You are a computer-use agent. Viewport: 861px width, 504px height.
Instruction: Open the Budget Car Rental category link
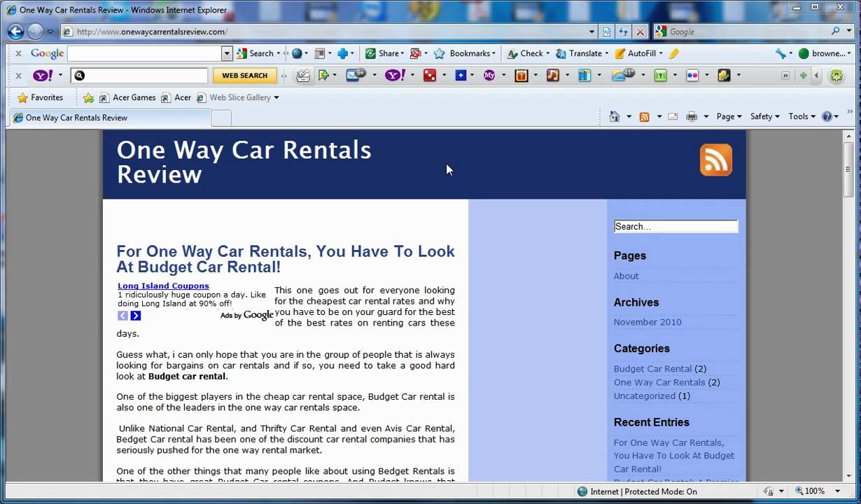652,369
